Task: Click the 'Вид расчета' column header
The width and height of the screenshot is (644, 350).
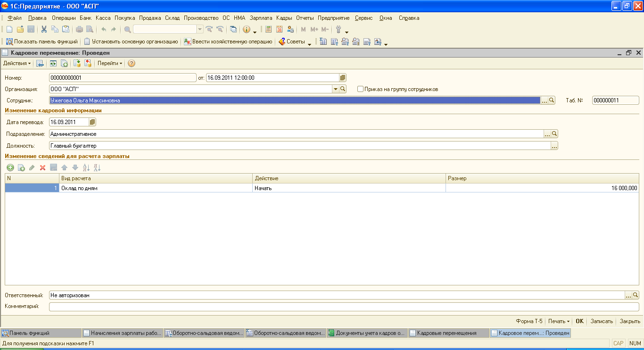Action: [x=156, y=178]
